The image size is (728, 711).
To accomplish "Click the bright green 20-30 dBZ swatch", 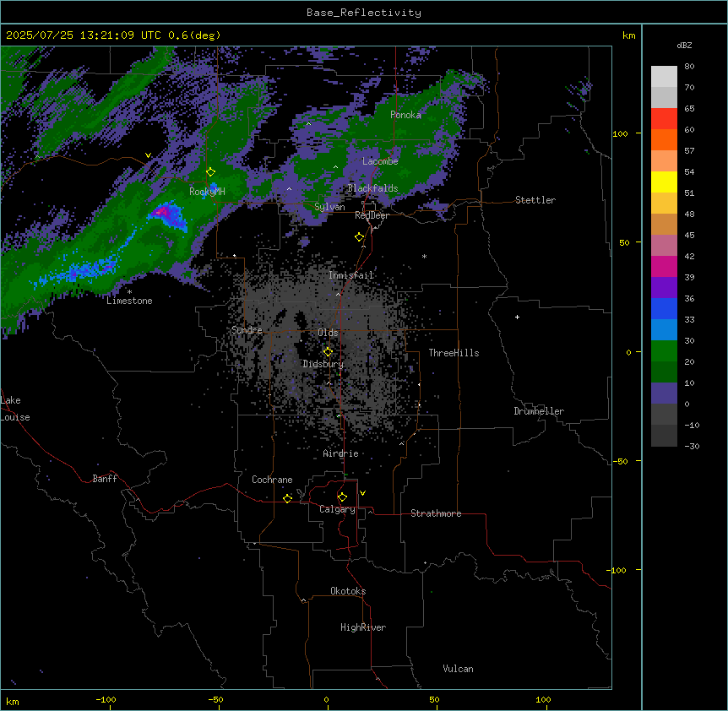I will click(664, 351).
